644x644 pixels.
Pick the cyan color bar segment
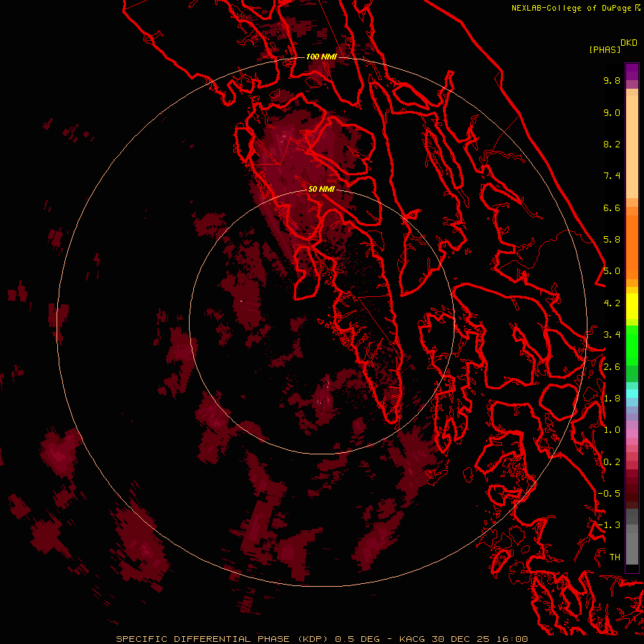[x=632, y=394]
